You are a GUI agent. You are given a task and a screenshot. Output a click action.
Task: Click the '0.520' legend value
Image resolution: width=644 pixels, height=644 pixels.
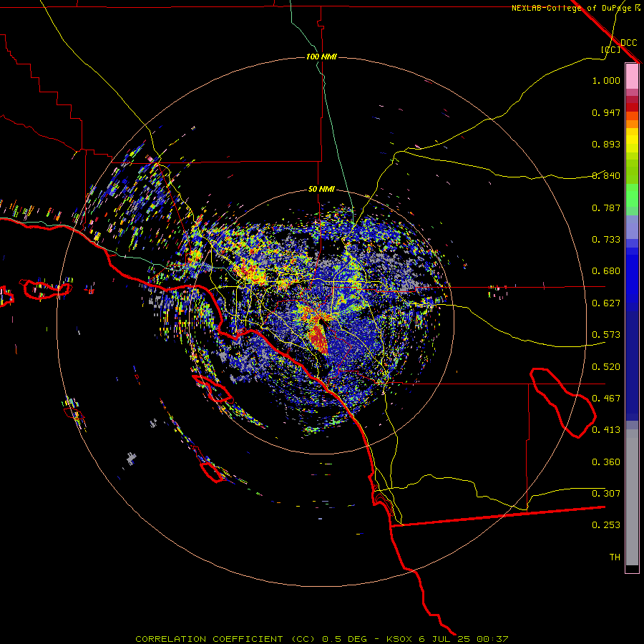click(x=606, y=367)
